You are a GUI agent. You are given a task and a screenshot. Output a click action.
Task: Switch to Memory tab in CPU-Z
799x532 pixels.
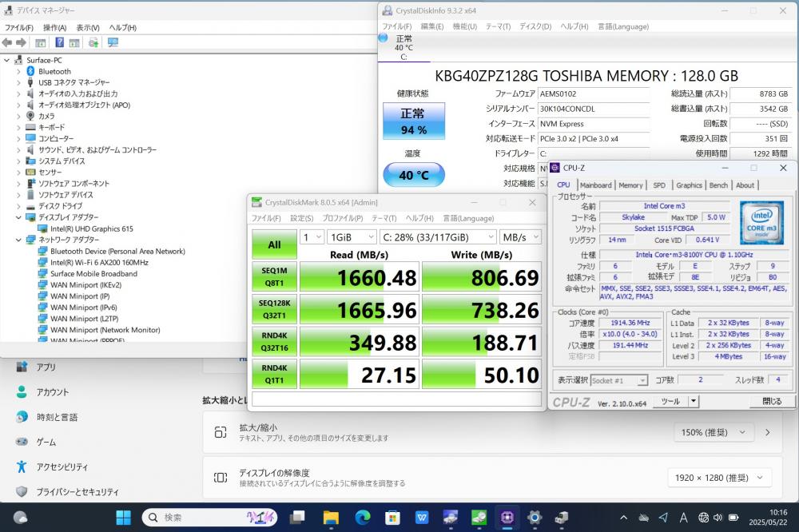point(630,185)
